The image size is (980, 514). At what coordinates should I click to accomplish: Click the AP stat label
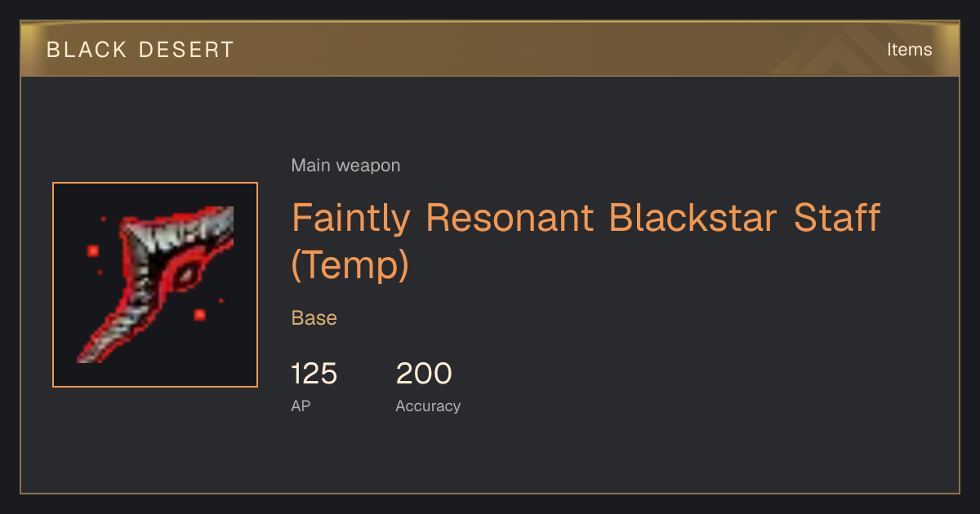[301, 405]
